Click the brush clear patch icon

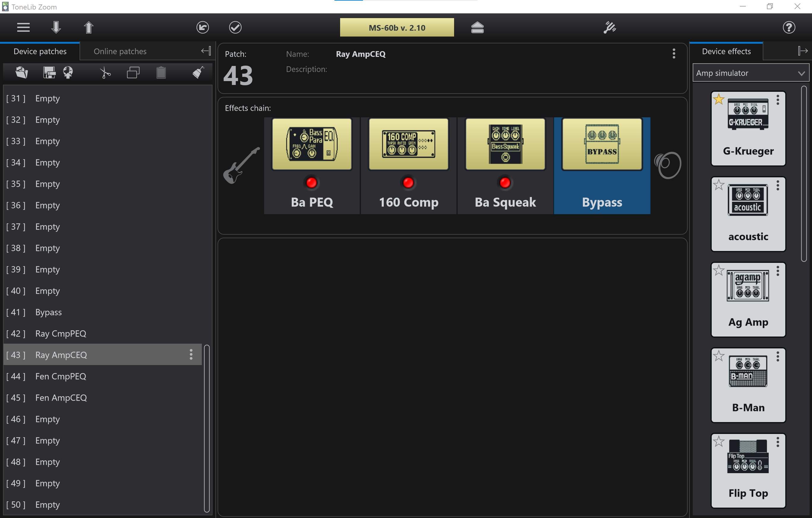[198, 72]
